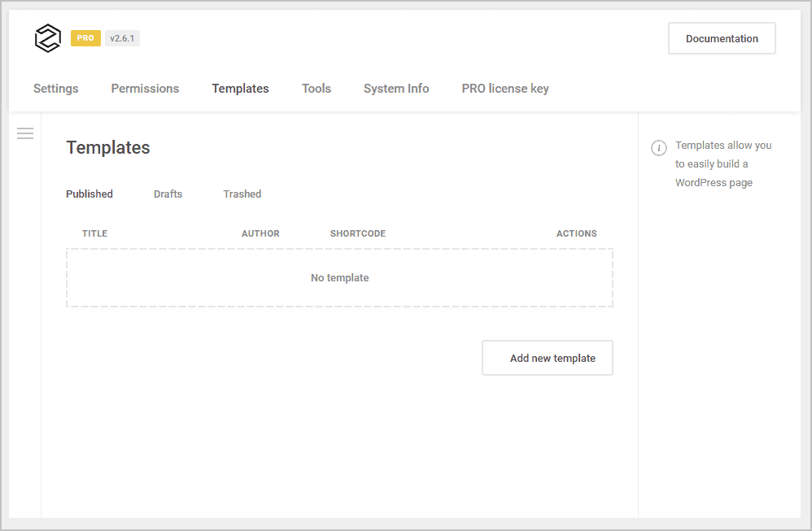This screenshot has width=812, height=531.
Task: Click the AUTHOR column header
Action: tap(260, 233)
